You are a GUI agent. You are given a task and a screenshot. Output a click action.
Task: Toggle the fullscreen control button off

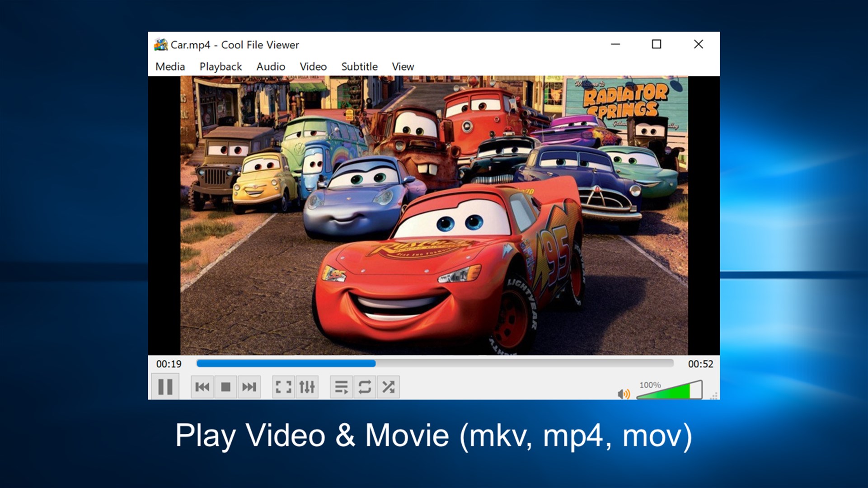(282, 386)
